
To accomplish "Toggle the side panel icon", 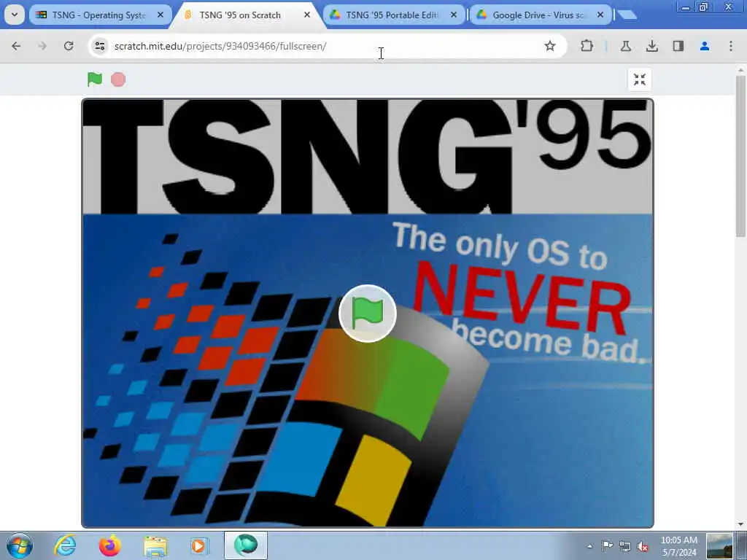I will pos(678,46).
